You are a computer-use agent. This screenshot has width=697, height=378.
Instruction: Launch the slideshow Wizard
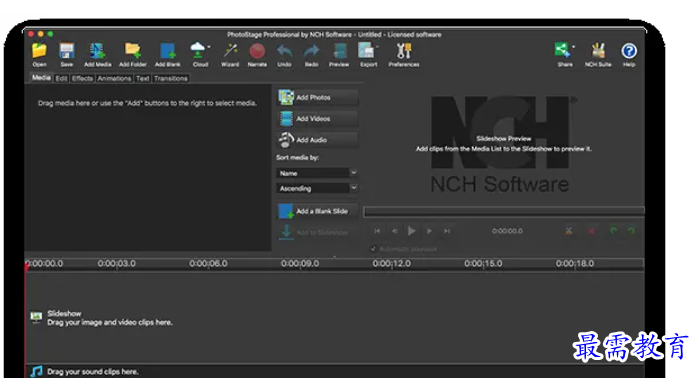coord(230,54)
